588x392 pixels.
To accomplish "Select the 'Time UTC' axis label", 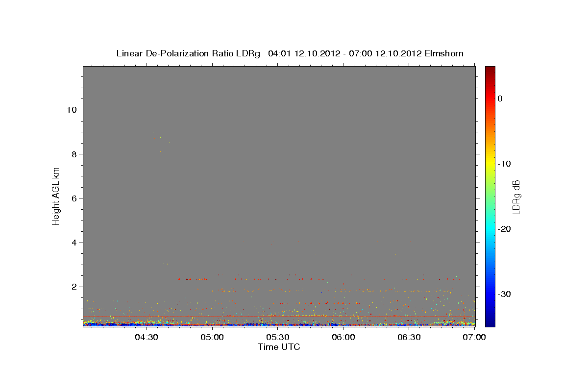I will [x=279, y=347].
